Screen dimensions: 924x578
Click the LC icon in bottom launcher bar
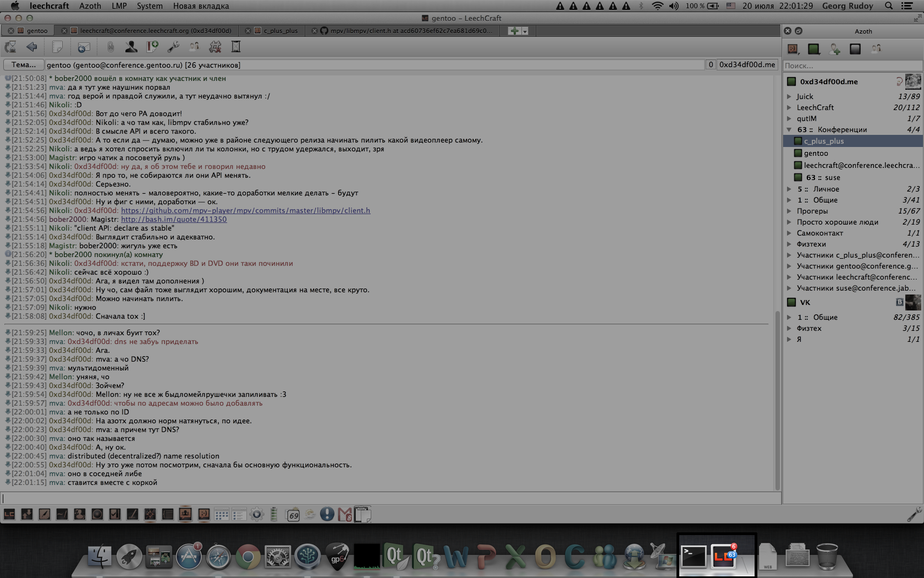9,514
